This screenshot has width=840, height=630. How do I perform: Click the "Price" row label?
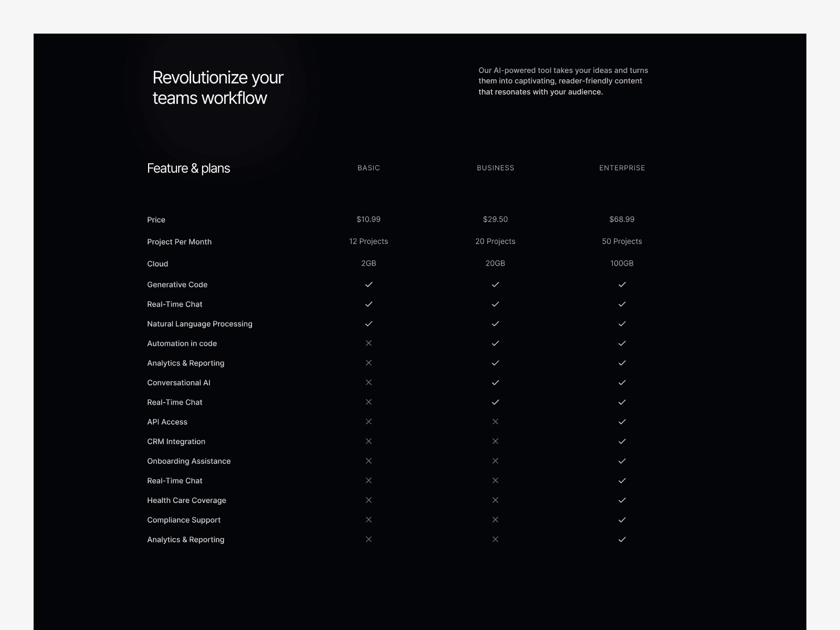click(156, 220)
